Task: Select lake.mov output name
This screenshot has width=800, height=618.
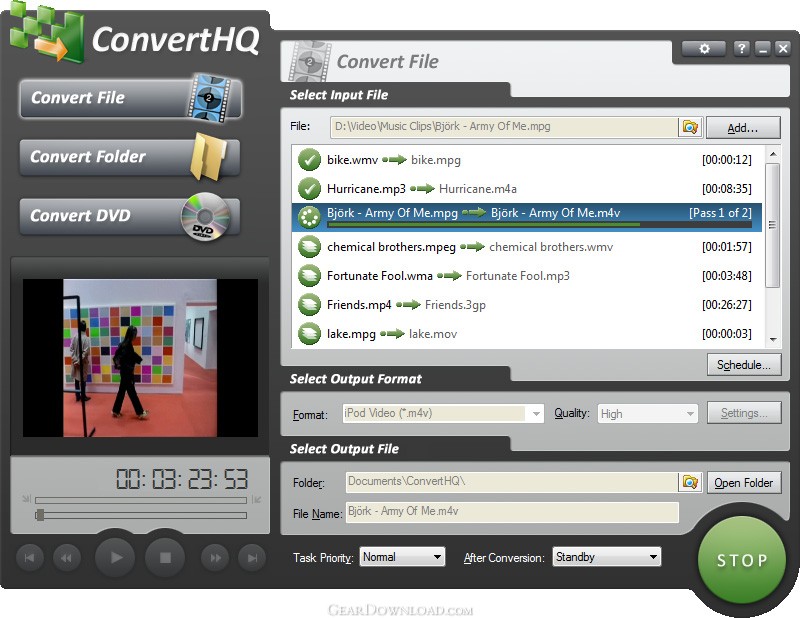Action: click(x=433, y=334)
